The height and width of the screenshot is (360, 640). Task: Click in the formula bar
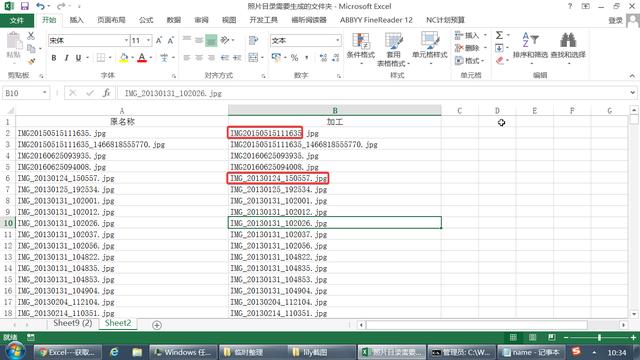[x=373, y=93]
